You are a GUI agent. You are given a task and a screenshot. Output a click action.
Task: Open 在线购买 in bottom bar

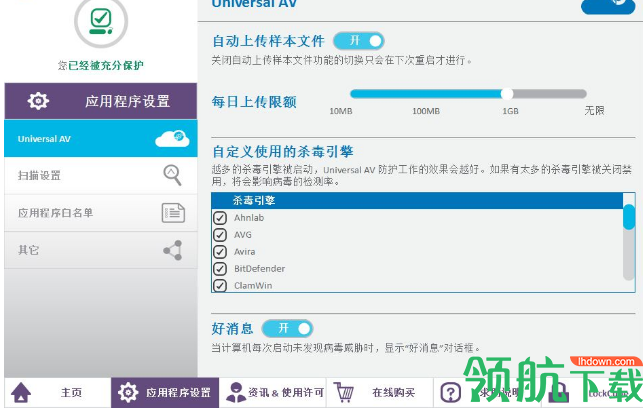[380, 393]
